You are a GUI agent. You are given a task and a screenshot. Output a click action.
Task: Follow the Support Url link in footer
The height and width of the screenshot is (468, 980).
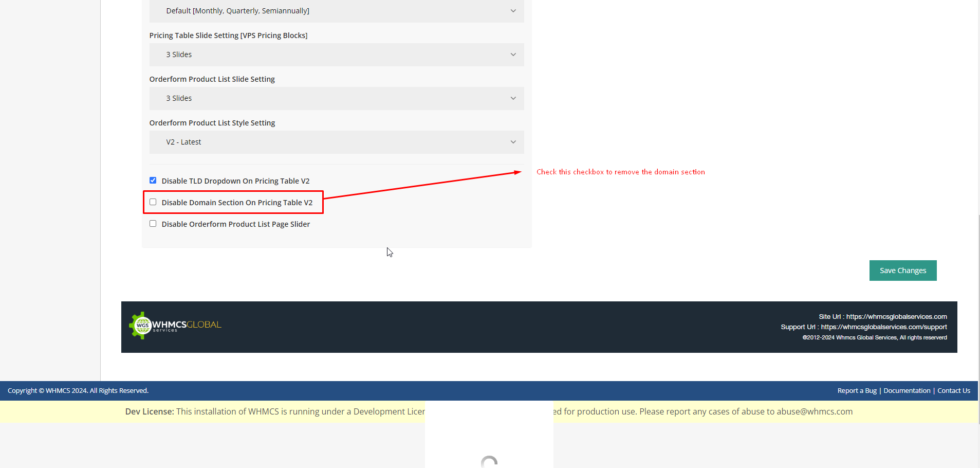point(883,327)
